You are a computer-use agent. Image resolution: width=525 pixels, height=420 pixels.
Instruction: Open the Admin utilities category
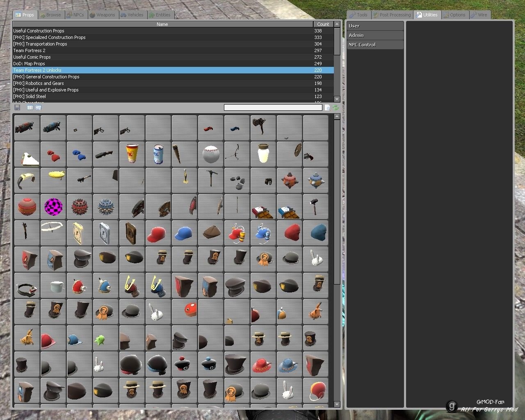tap(375, 35)
